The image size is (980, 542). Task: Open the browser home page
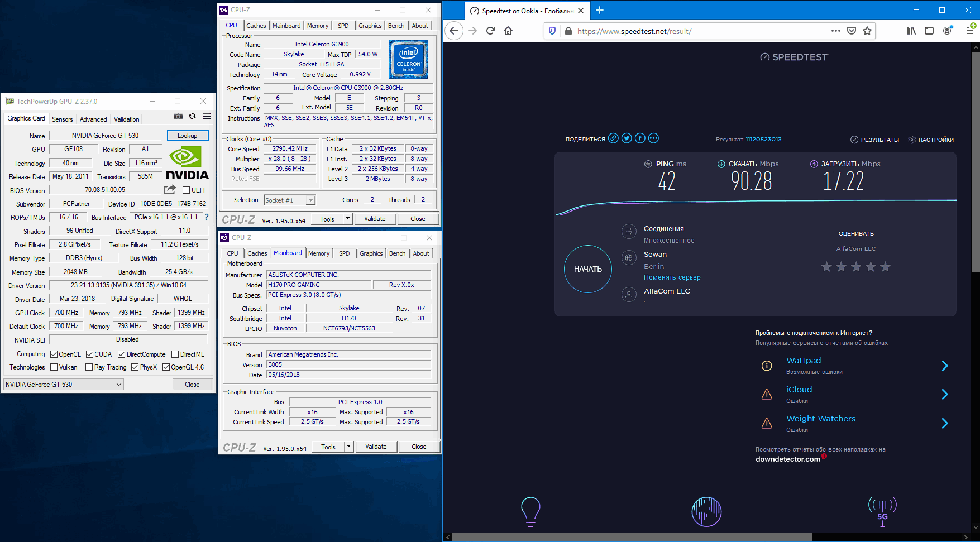pyautogui.click(x=508, y=31)
